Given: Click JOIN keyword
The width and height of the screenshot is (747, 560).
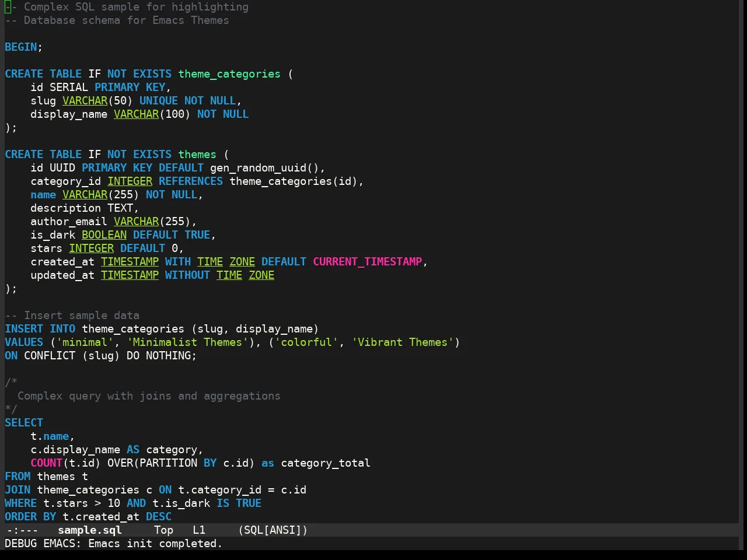Looking at the screenshot, I should pos(18,490).
